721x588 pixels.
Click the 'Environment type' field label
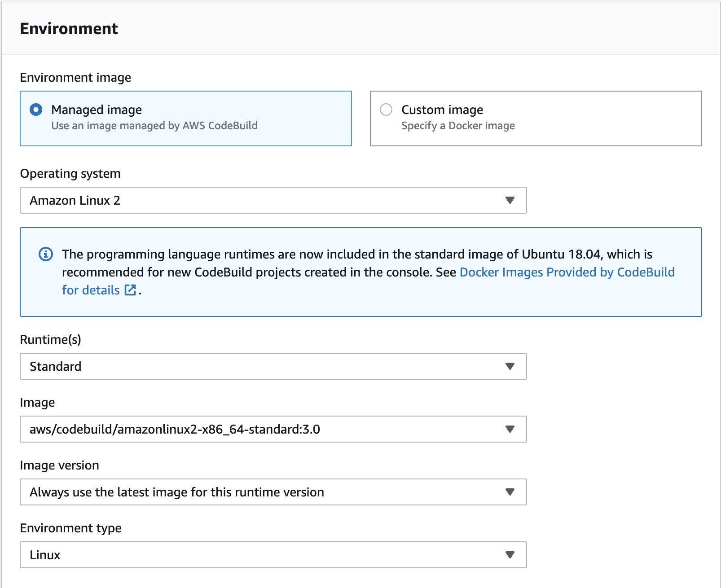pyautogui.click(x=71, y=528)
